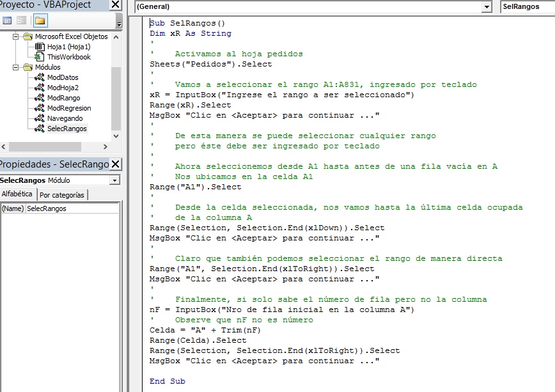Click the 'End Sub' line
The width and height of the screenshot is (555, 392).
tap(168, 381)
